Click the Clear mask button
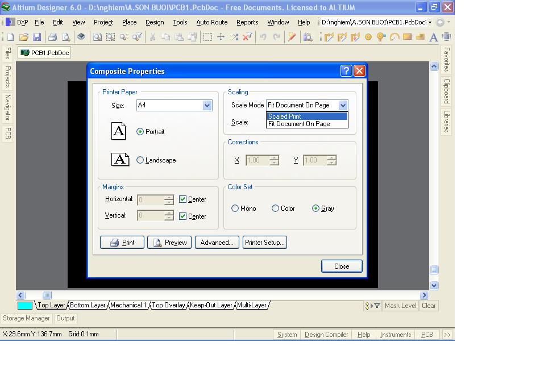 [x=429, y=306]
